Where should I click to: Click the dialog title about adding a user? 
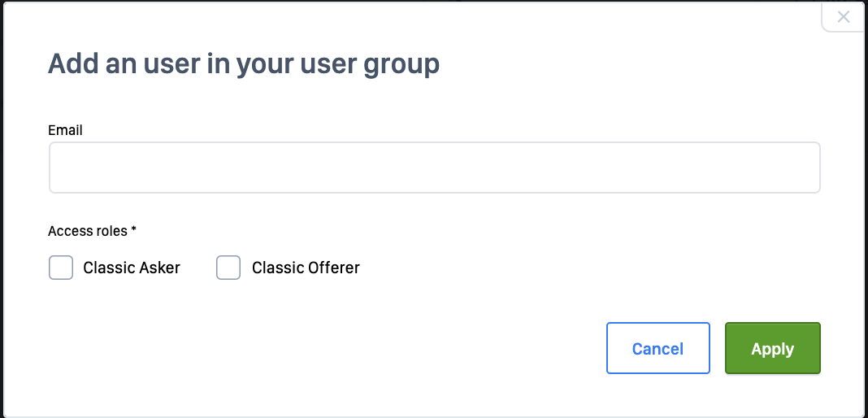pos(244,63)
